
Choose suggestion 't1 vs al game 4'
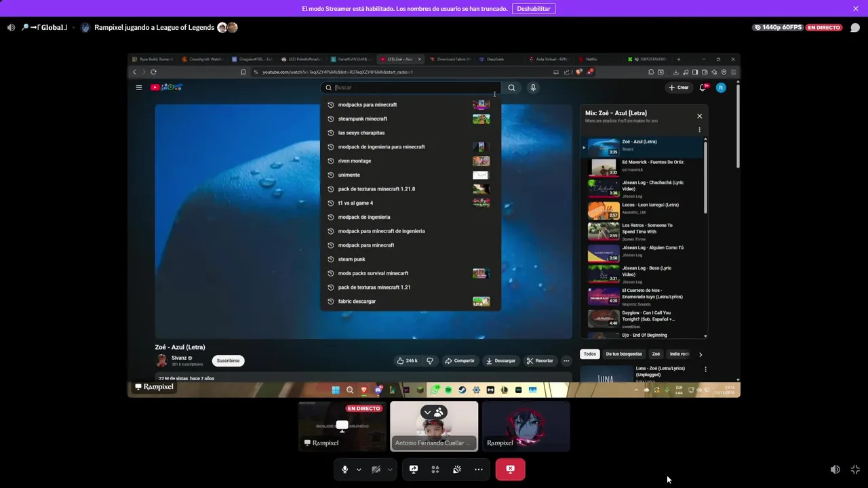410,203
